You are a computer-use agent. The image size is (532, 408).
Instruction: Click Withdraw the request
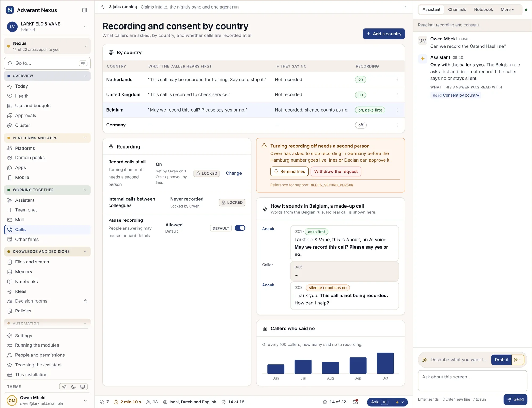click(x=336, y=171)
